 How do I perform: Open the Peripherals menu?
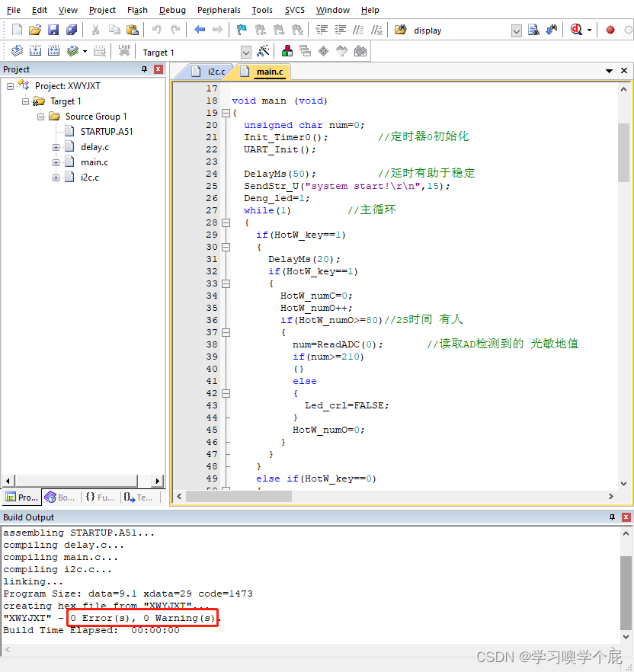(219, 10)
